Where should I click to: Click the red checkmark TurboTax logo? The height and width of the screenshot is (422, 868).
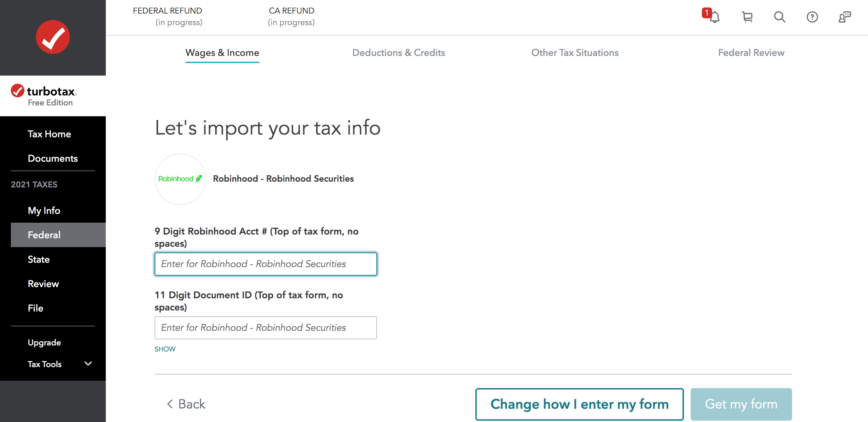pos(53,37)
